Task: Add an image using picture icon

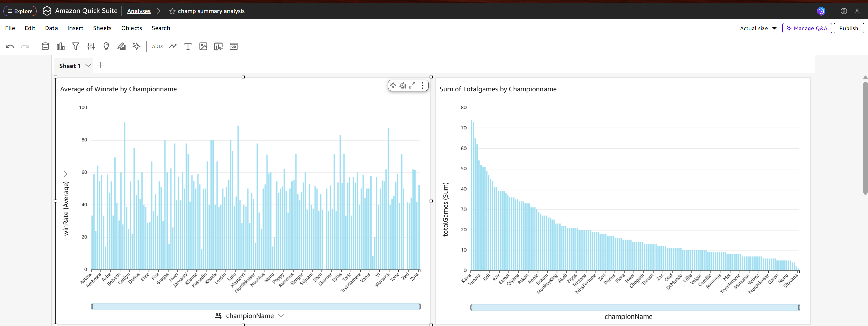Action: [203, 46]
